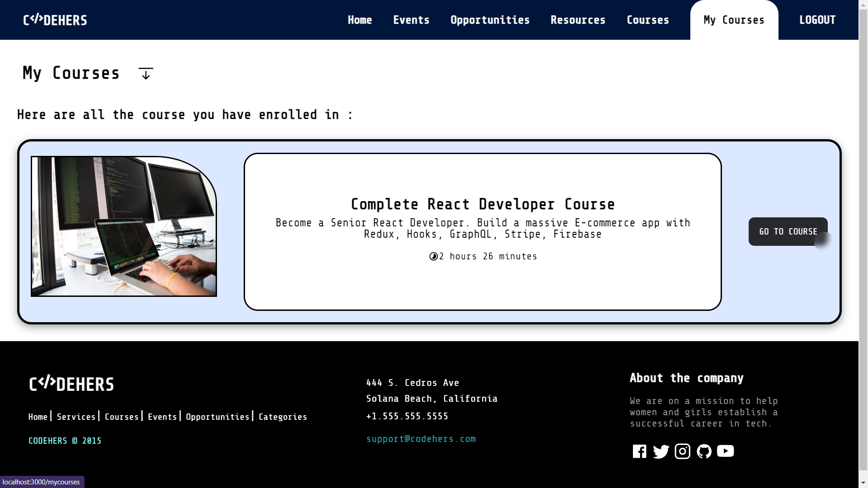Go to Opportunities in top navigation
This screenshot has height=488, width=868.
coord(490,20)
